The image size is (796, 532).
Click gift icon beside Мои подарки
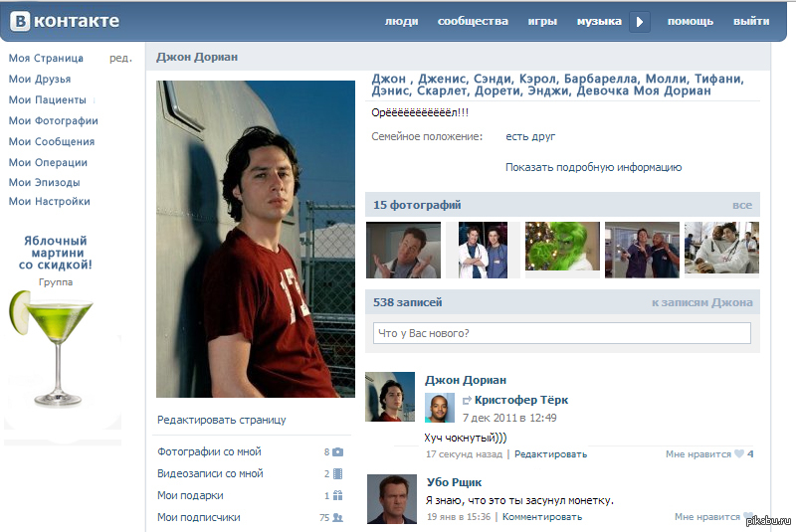pos(338,495)
